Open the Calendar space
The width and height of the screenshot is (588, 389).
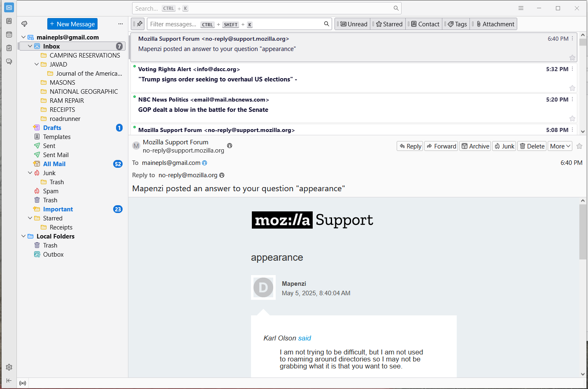click(x=9, y=35)
